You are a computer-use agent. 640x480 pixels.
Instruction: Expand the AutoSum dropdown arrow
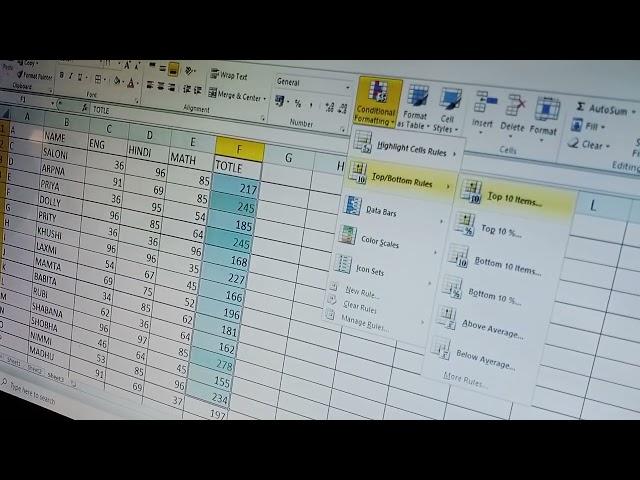tap(633, 111)
